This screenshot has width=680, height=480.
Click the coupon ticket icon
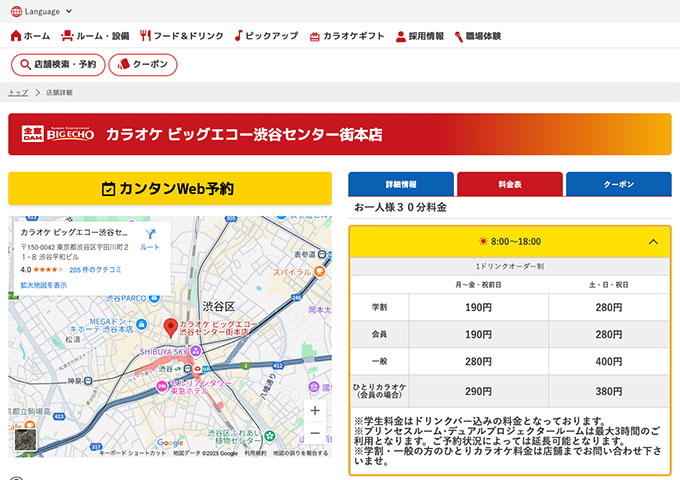pos(124,64)
